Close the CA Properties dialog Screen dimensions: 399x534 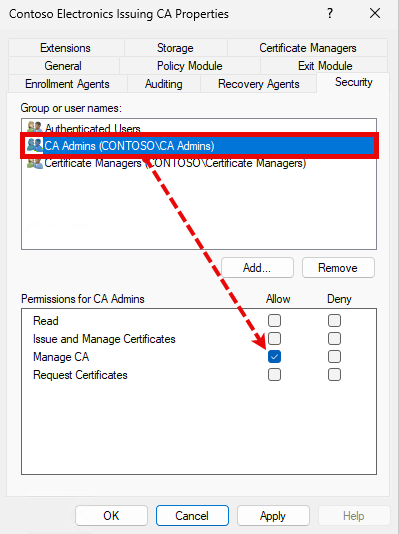point(375,13)
